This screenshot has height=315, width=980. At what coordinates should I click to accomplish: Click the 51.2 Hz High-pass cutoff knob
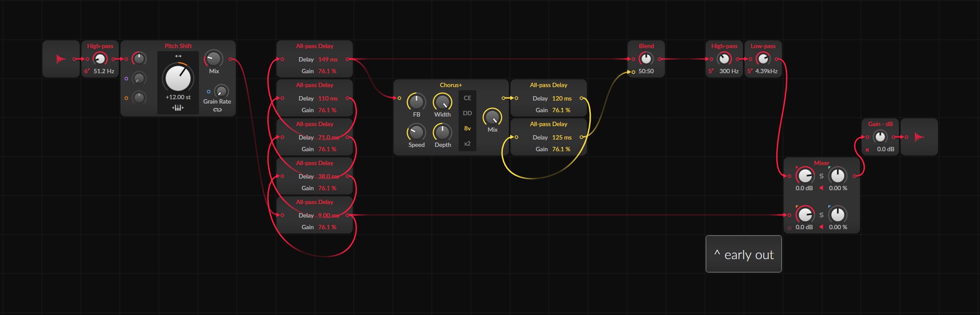point(100,59)
